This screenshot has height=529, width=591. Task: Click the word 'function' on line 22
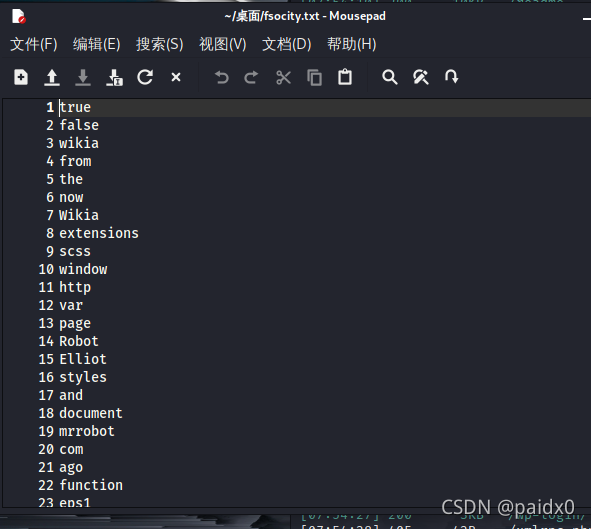(x=91, y=485)
